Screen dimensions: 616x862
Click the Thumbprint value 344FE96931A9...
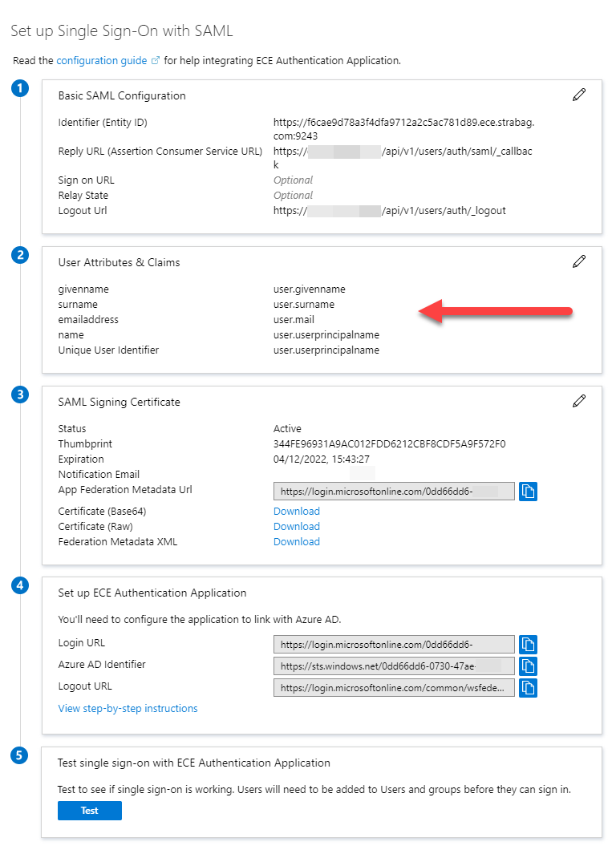click(x=389, y=444)
